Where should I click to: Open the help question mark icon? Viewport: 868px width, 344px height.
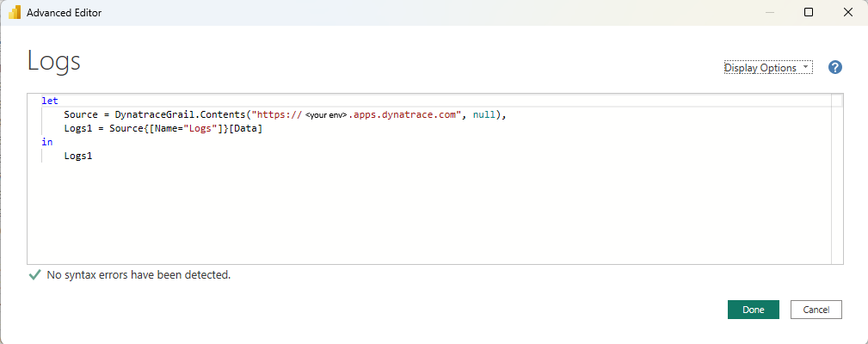[x=834, y=67]
